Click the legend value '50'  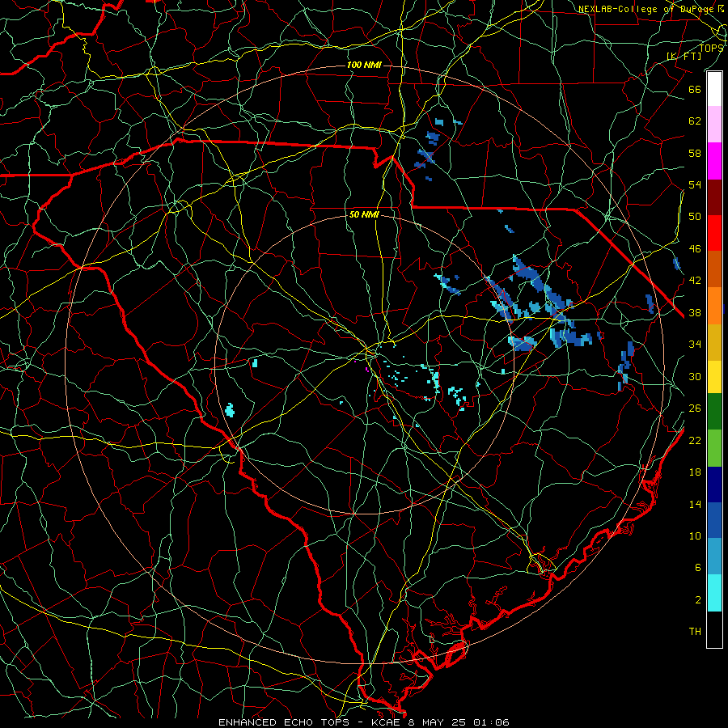pos(695,217)
